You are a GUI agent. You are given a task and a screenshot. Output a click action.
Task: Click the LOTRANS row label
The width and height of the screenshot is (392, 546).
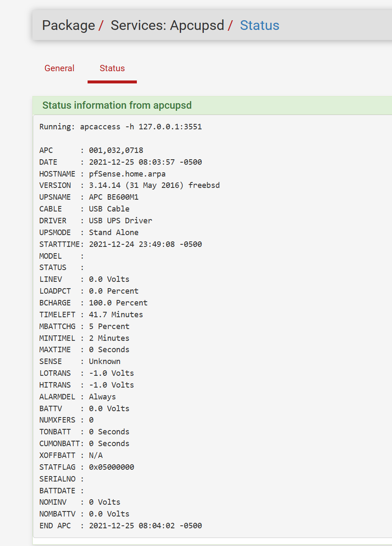pyautogui.click(x=55, y=373)
